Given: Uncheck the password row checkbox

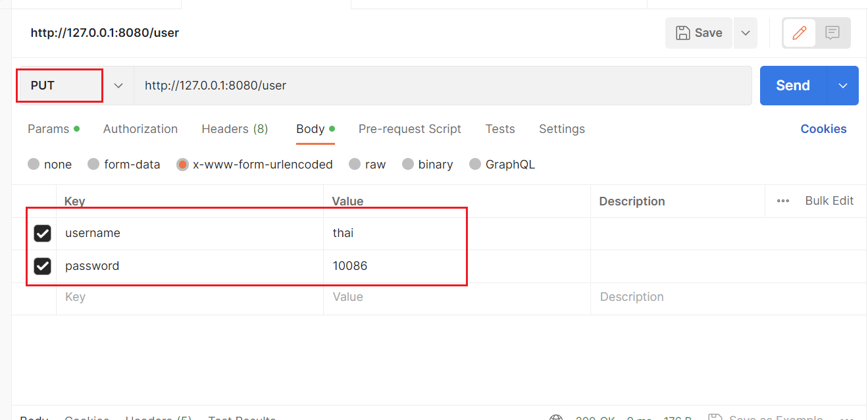Looking at the screenshot, I should coord(43,266).
